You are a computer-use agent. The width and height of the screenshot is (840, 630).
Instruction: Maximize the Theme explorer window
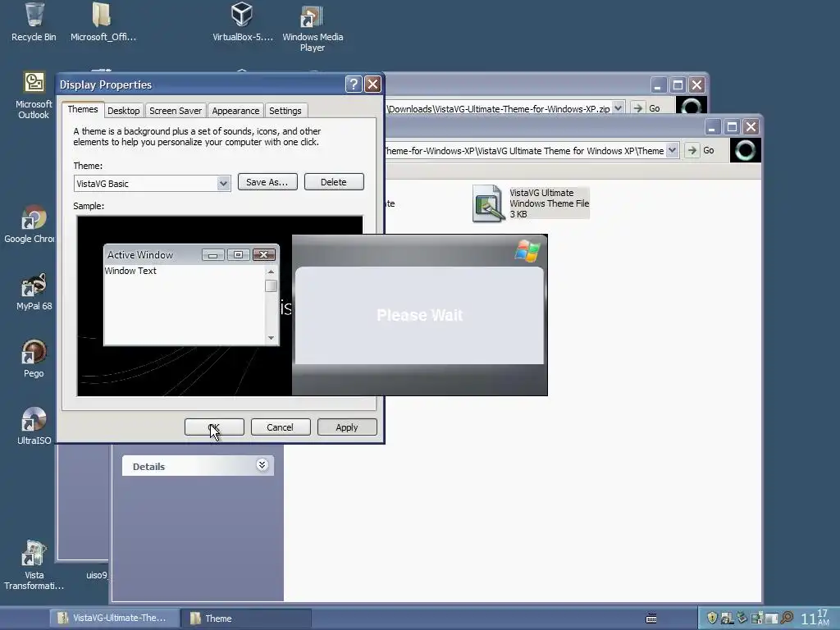click(x=732, y=127)
